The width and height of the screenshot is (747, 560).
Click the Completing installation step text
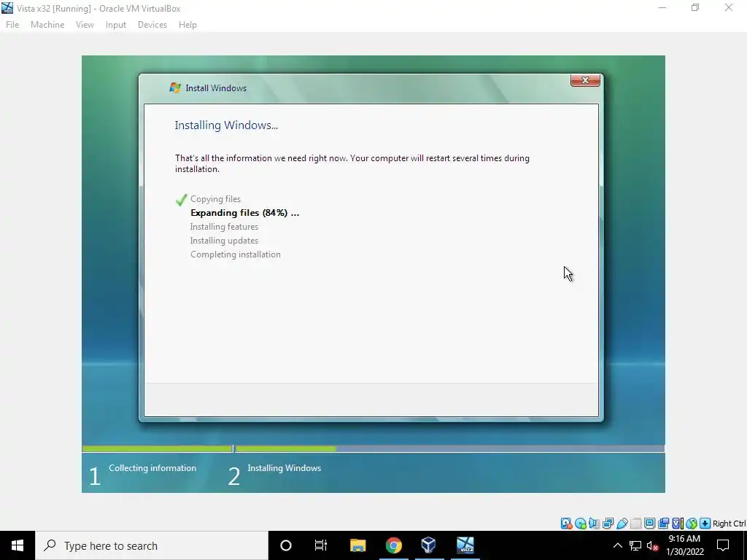[236, 254]
